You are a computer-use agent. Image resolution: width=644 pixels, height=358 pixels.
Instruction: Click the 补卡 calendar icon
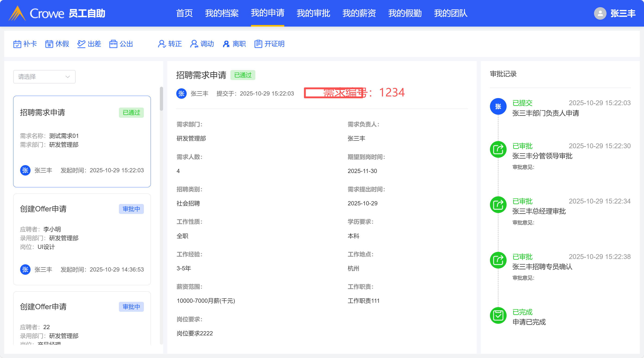(x=17, y=44)
